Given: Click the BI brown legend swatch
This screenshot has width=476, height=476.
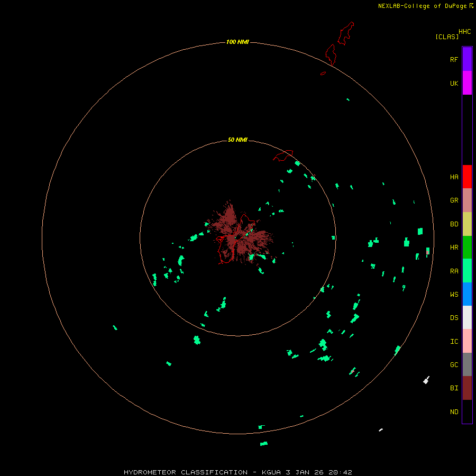Looking at the screenshot, I should pos(467,388).
